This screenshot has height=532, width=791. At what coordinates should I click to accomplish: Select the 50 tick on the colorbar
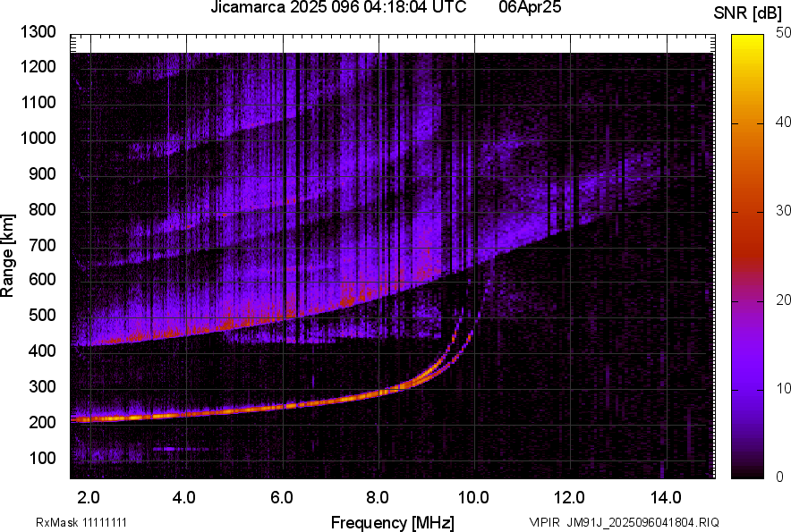click(x=785, y=33)
